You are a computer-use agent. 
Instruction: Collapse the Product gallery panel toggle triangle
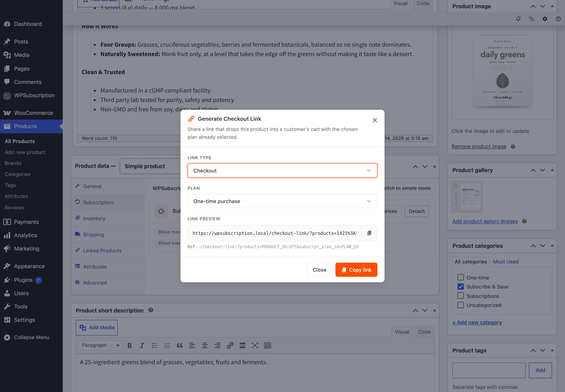coord(552,170)
